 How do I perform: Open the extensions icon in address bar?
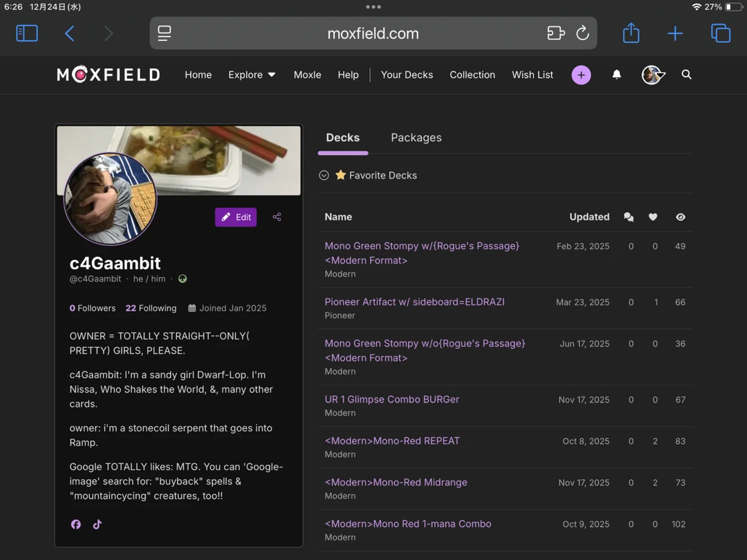tap(556, 33)
